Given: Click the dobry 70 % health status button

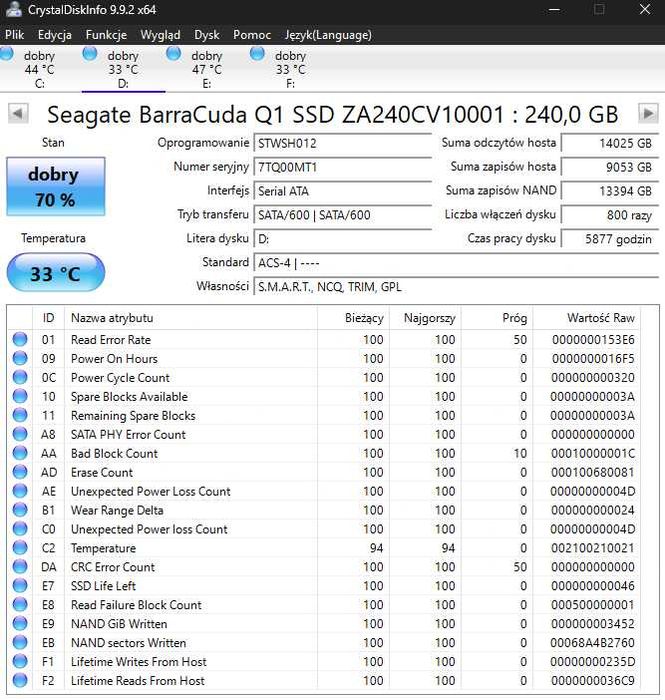Looking at the screenshot, I should tap(56, 187).
